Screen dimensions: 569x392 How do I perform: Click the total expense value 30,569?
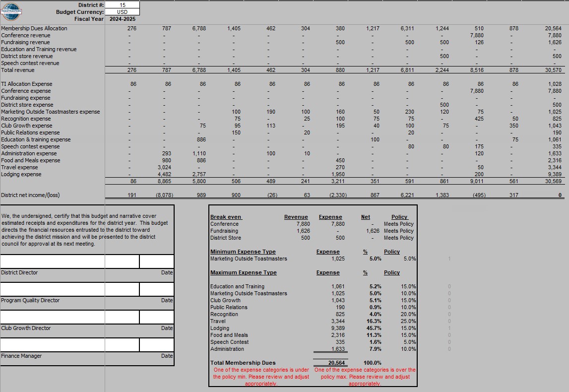pos(553,181)
